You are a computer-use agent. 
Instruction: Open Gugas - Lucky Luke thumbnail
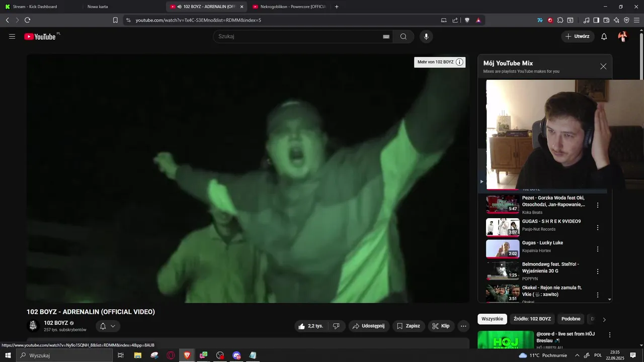click(503, 249)
